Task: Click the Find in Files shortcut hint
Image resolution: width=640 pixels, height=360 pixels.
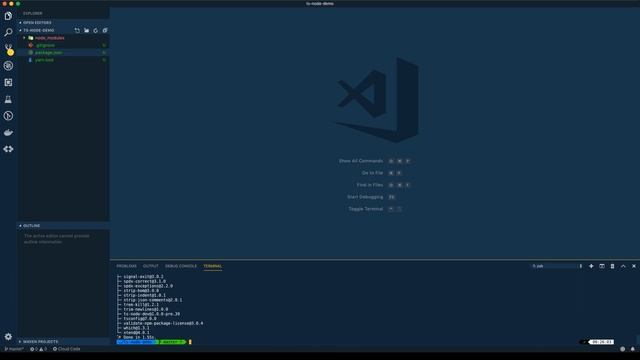Action: click(370, 185)
